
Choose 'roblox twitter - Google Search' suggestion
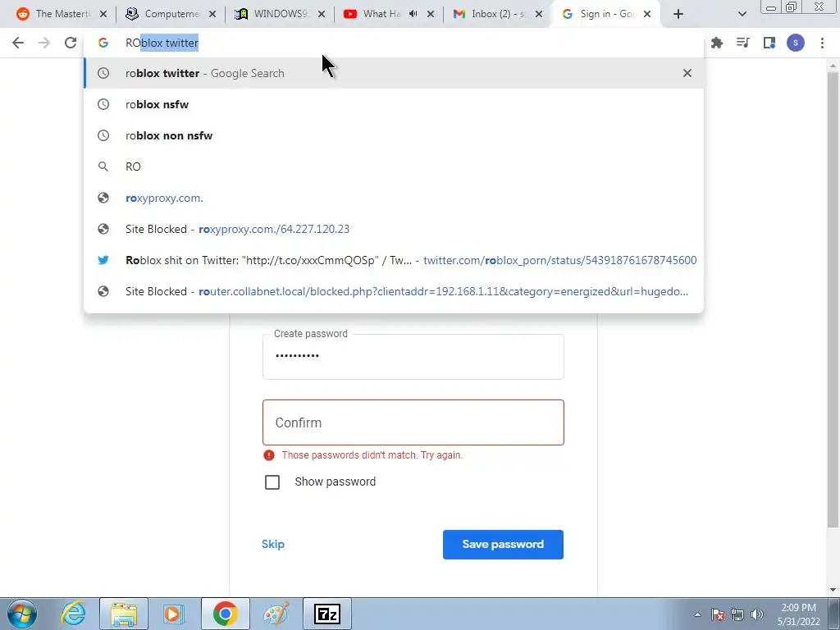(394, 73)
